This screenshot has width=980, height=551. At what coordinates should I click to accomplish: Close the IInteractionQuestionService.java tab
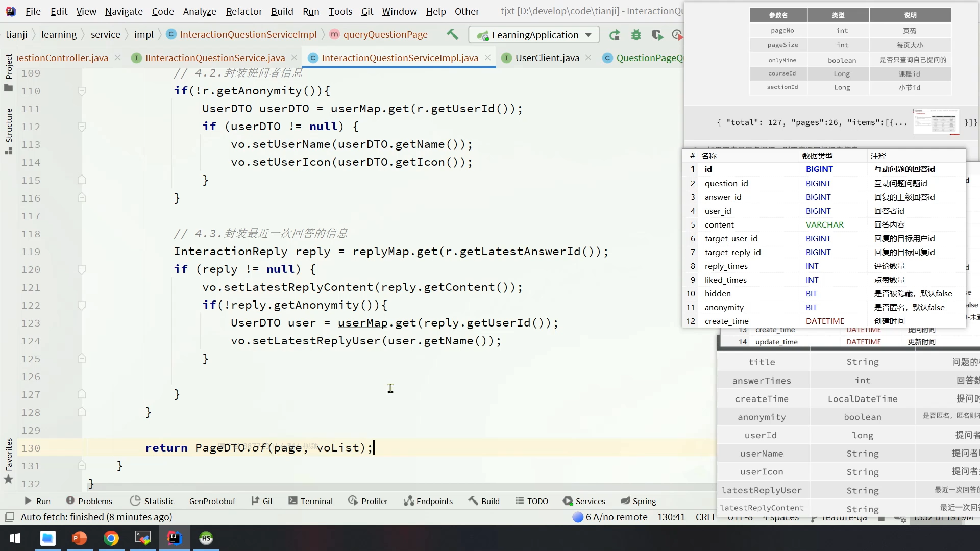point(294,58)
